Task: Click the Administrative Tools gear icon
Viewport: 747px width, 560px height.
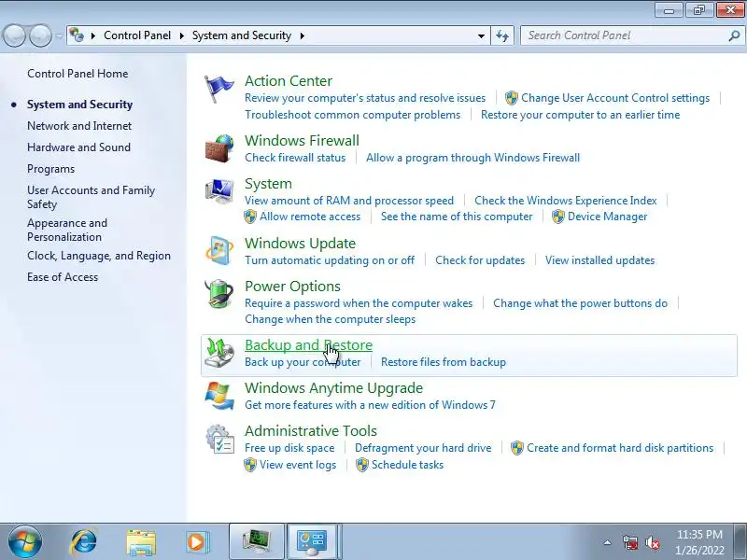Action: (x=219, y=439)
